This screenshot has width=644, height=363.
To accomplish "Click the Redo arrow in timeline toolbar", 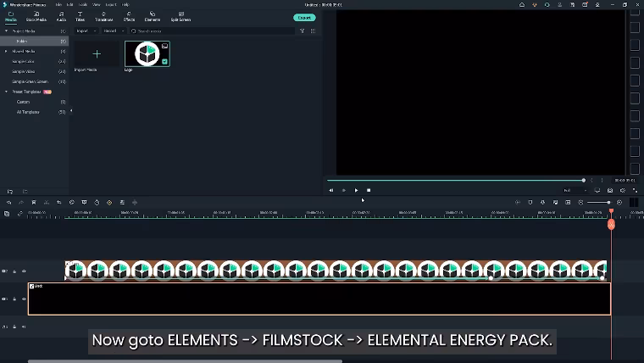I will click(21, 202).
